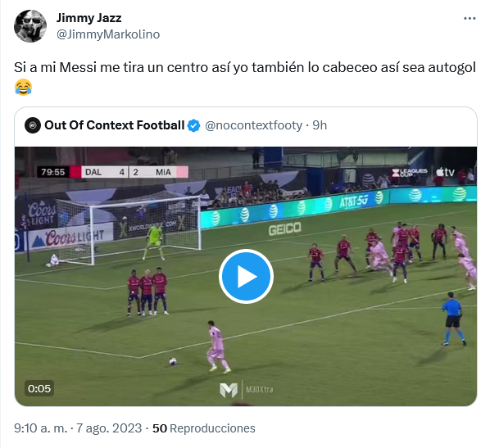The image size is (490, 448).
Task: Click the M30Xtra watermark logo
Action: [x=247, y=390]
